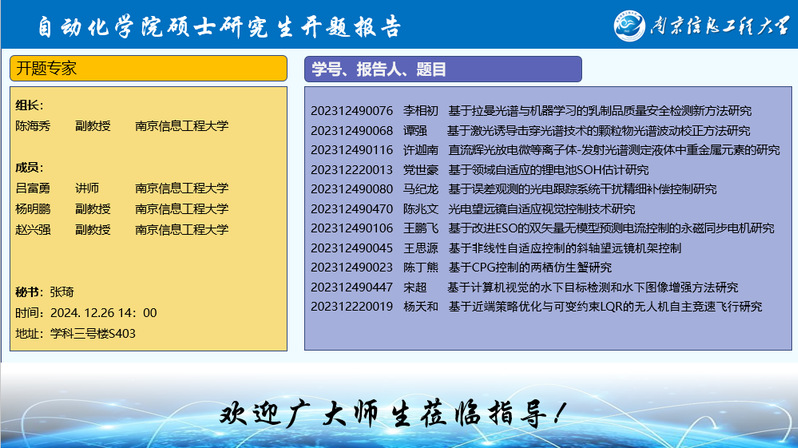798x448 pixels.
Task: Click student ID 202312490470 for 陈兆文
Action: pos(352,208)
